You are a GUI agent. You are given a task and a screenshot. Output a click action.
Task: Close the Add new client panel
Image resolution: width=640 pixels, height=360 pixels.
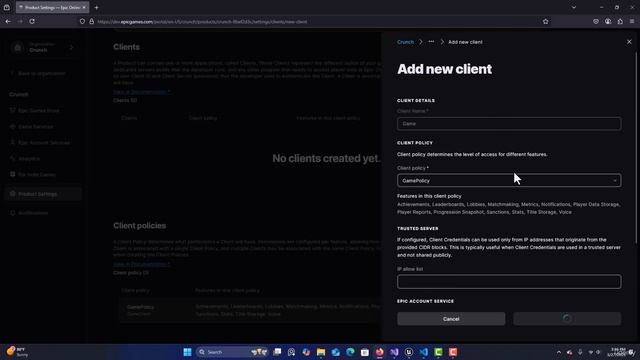coord(629,42)
